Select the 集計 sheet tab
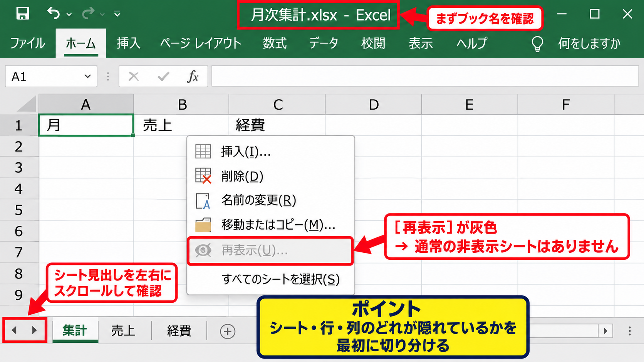 (x=75, y=330)
